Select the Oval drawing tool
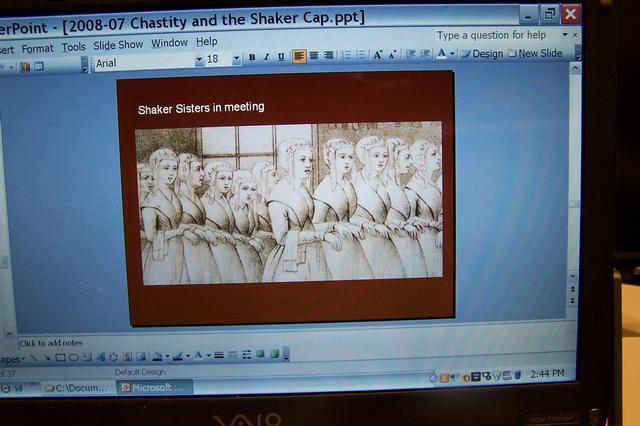 pos(74,358)
